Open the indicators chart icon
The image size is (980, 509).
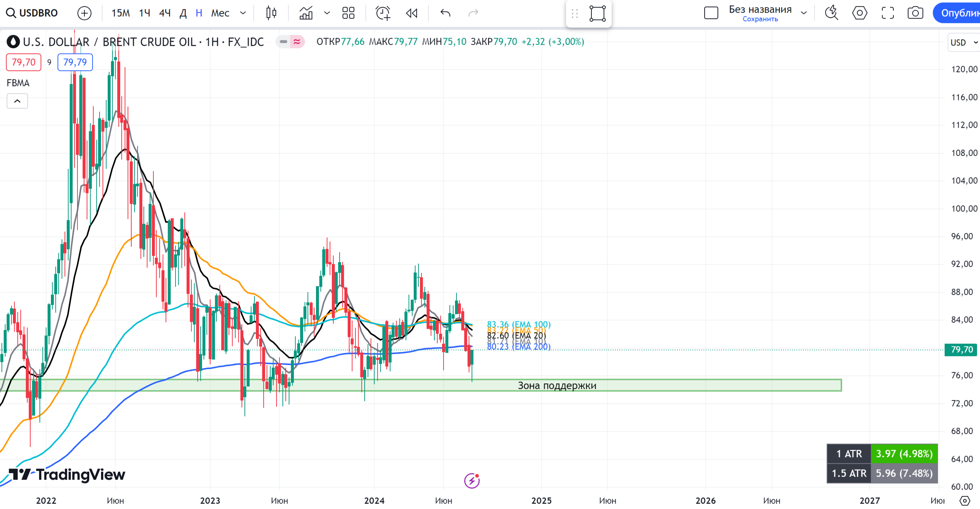point(306,13)
